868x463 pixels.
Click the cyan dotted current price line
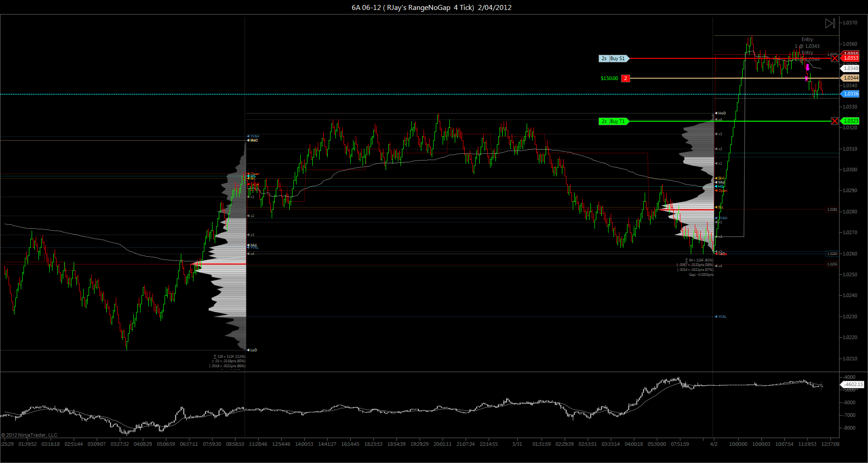pyautogui.click(x=420, y=94)
